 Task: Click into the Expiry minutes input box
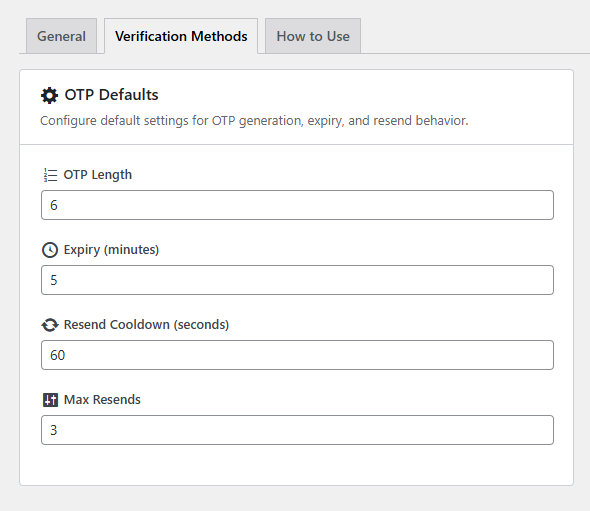[x=297, y=280]
